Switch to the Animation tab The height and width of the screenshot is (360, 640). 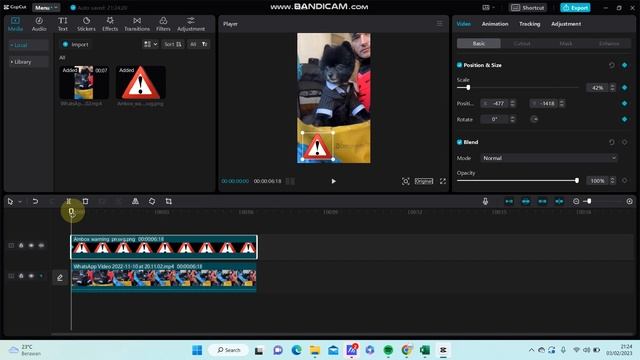[x=495, y=24]
